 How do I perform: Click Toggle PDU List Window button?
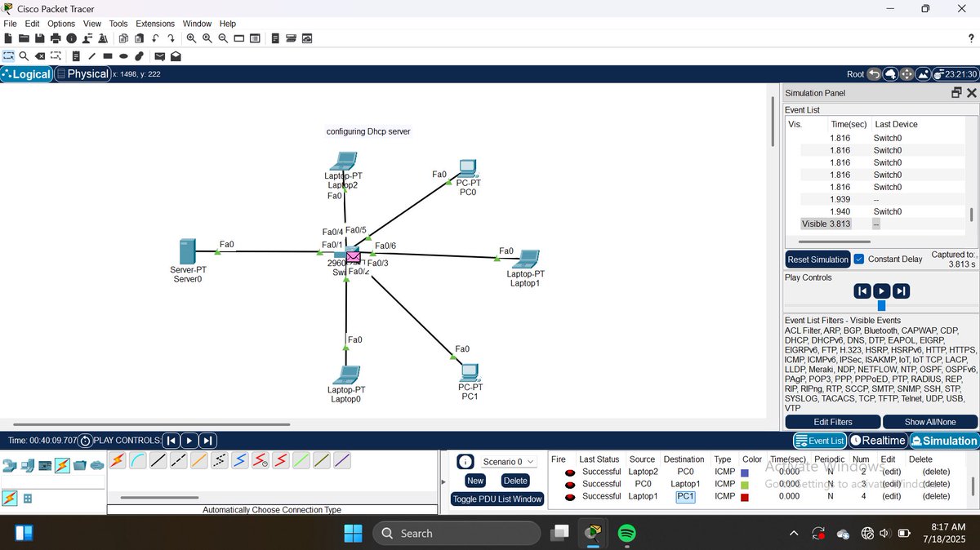[497, 499]
